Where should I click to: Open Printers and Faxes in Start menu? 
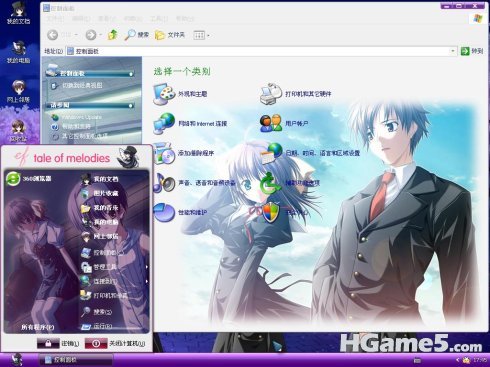[104, 295]
